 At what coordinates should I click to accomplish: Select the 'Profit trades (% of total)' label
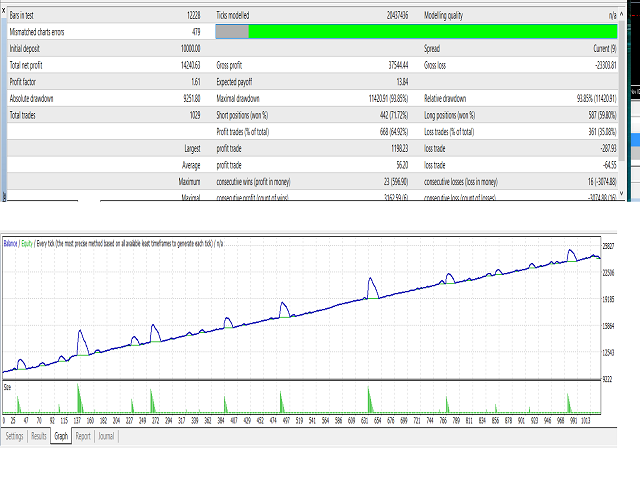(x=242, y=132)
